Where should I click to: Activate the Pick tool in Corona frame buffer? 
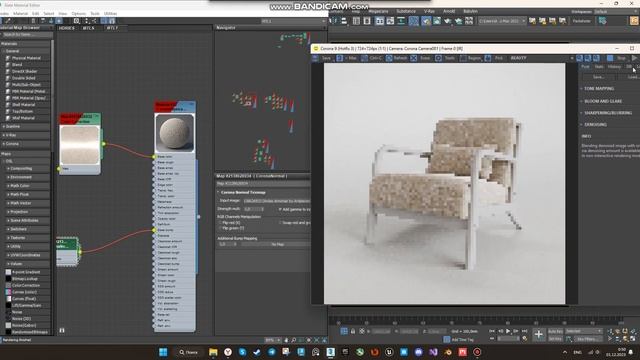[488, 58]
